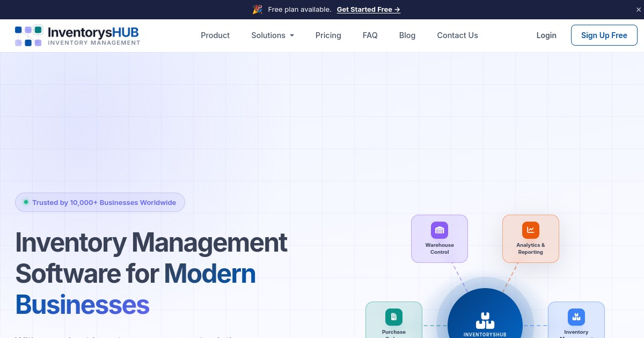Click the green dot in trusted badge
The height and width of the screenshot is (338, 644).
click(x=26, y=202)
